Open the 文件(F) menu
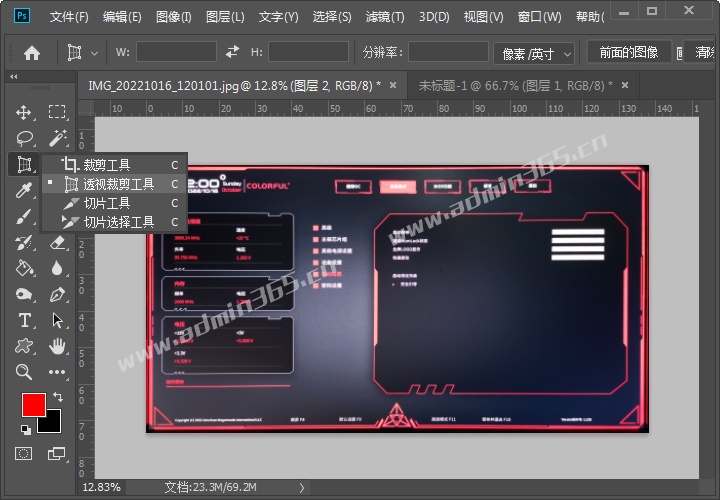720x500 pixels. click(69, 17)
